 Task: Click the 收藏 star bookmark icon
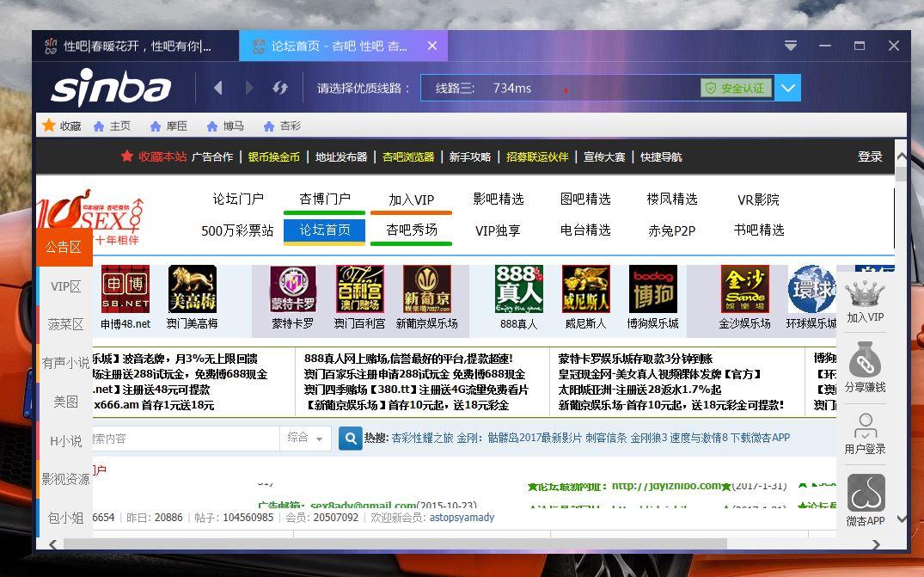(x=49, y=126)
